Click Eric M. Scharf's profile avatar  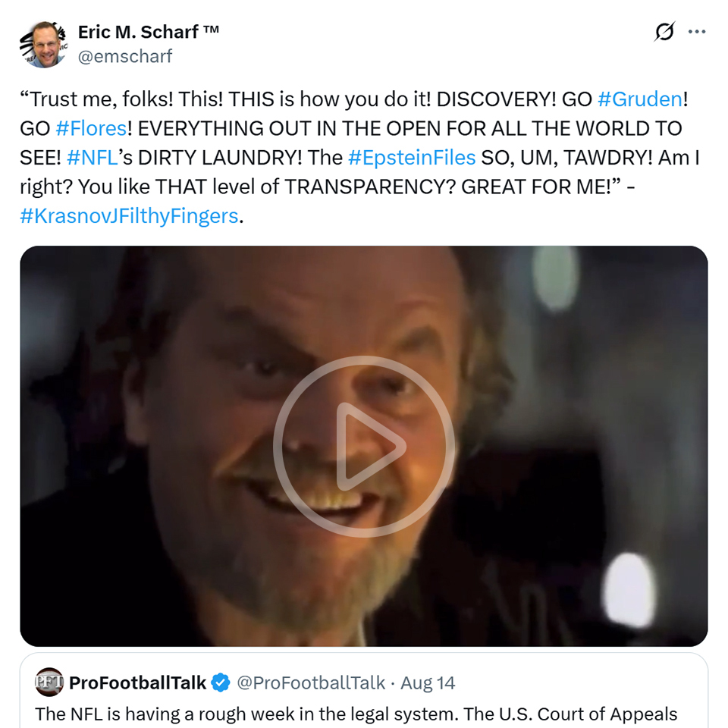click(42, 44)
